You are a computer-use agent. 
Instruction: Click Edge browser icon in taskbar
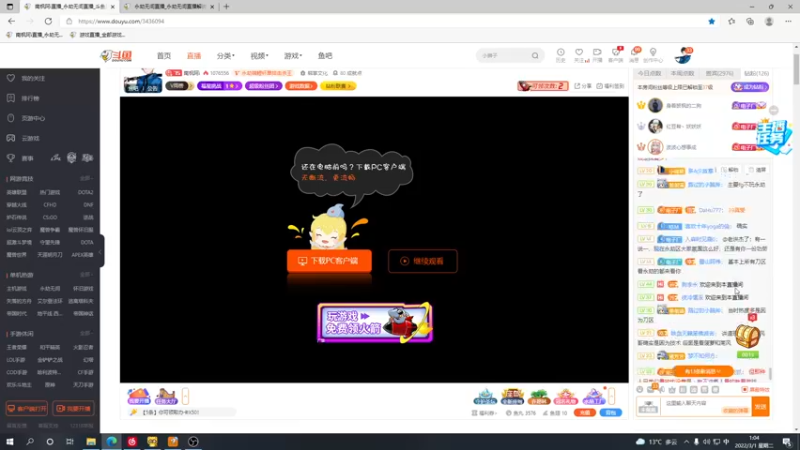click(x=111, y=442)
